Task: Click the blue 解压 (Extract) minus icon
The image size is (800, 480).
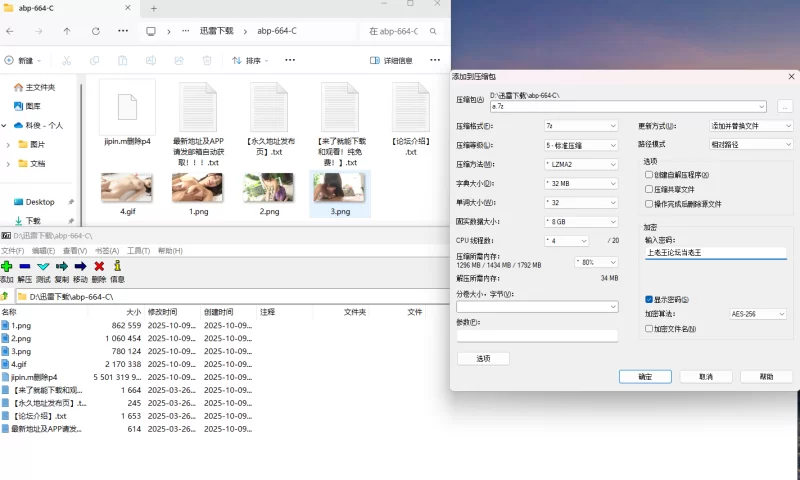Action: 25,266
